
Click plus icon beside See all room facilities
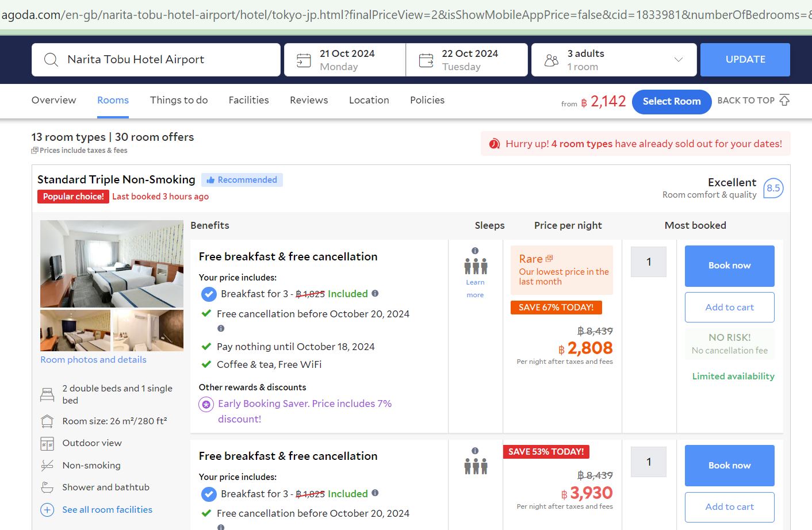(x=47, y=510)
